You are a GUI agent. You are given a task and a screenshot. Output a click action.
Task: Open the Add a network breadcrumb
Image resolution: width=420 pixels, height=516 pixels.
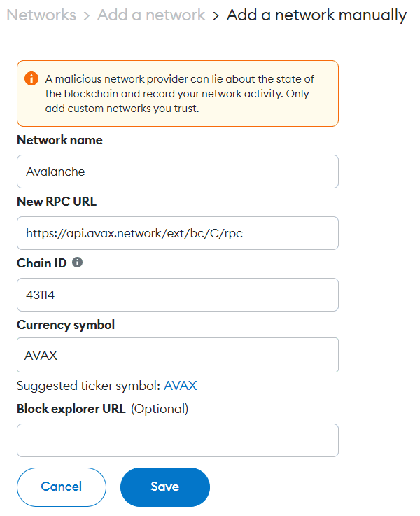(x=151, y=15)
